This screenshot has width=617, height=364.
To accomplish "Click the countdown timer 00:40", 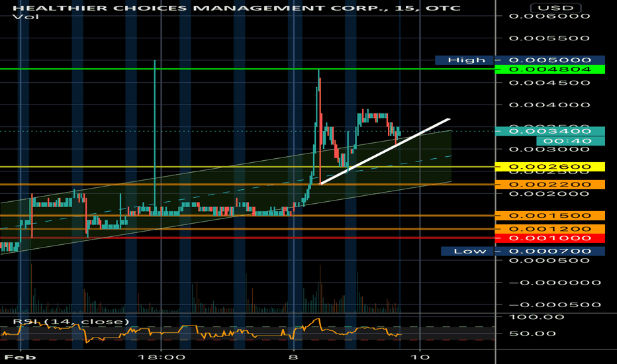I will point(571,141).
